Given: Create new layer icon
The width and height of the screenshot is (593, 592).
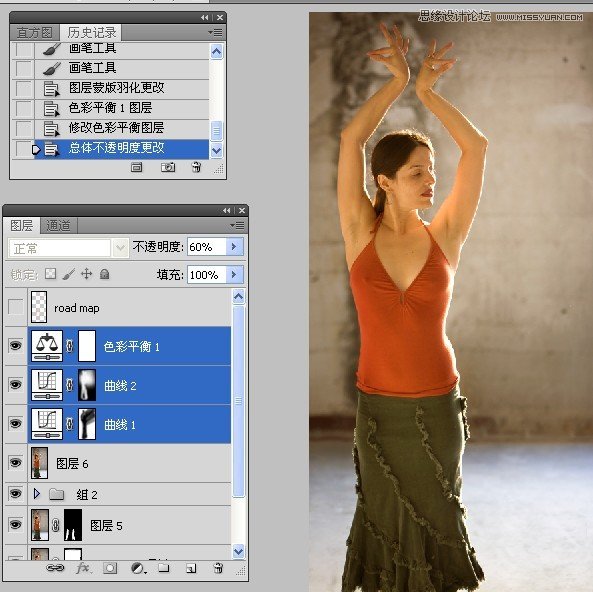Looking at the screenshot, I should 191,568.
